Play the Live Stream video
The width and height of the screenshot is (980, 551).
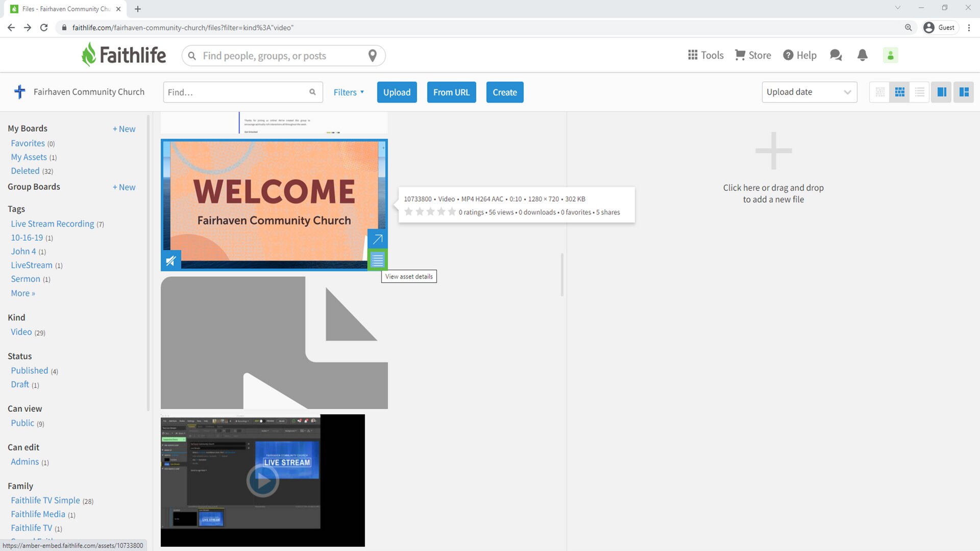tap(263, 480)
